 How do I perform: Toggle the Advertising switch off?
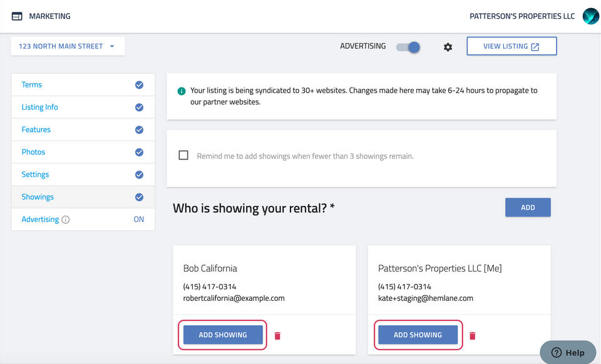408,47
